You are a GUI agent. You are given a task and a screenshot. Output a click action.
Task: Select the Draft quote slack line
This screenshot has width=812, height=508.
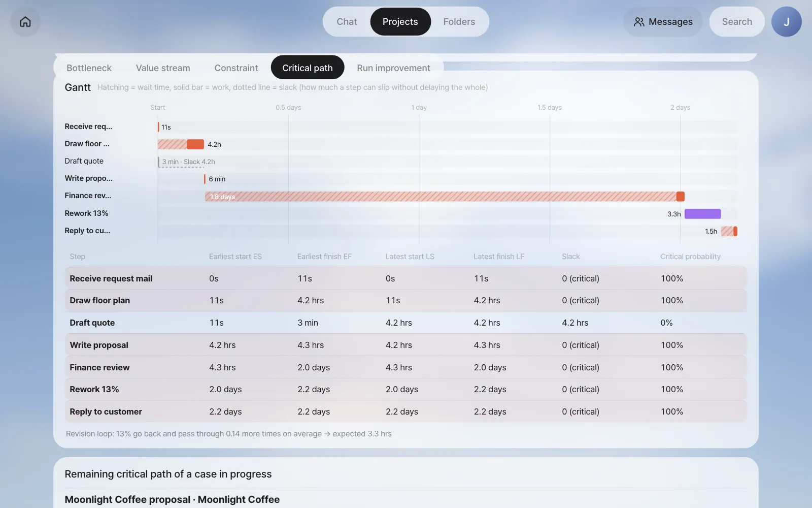tap(181, 167)
